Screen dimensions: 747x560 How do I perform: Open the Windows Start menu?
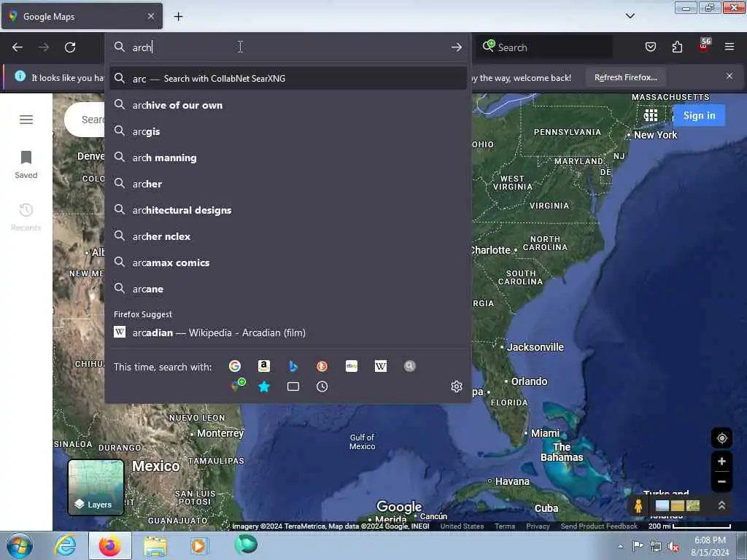[x=20, y=546]
